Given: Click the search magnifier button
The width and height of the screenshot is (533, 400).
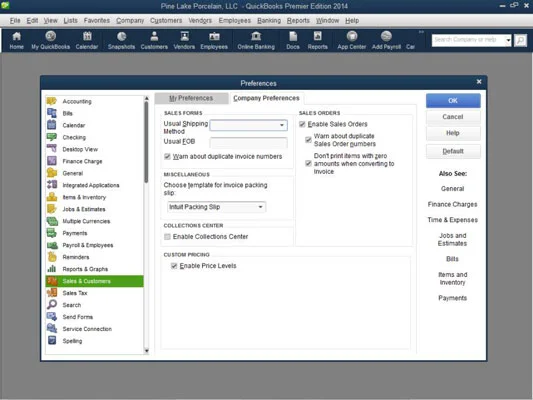Looking at the screenshot, I should pyautogui.click(x=520, y=40).
